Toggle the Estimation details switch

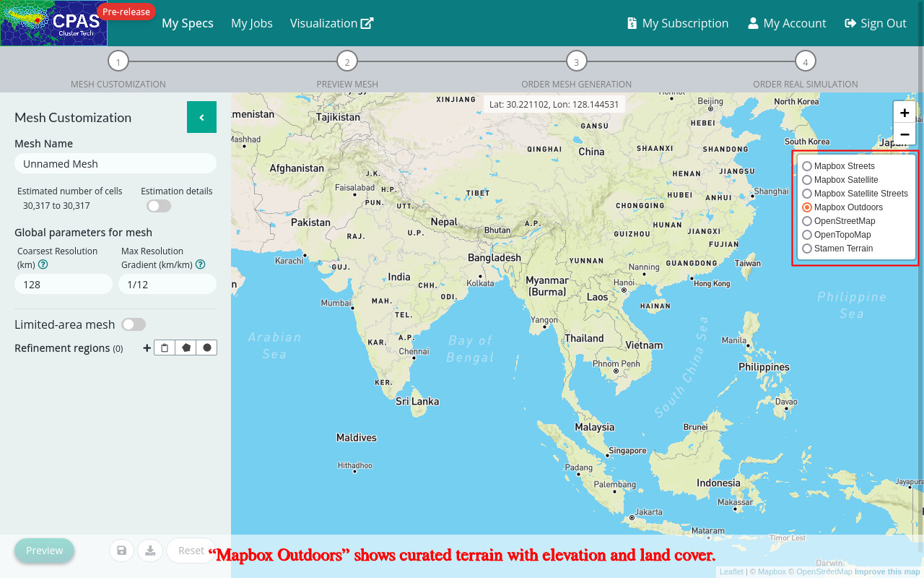(159, 206)
